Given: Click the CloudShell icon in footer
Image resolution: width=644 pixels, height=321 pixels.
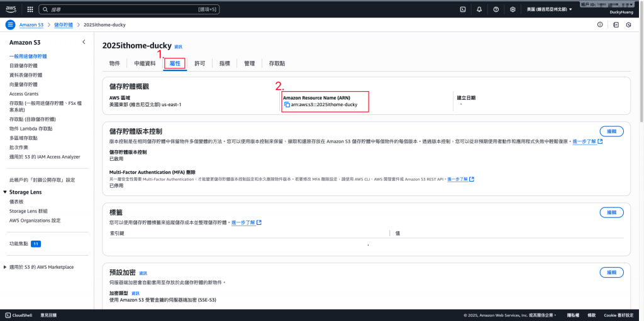Looking at the screenshot, I should coord(8,315).
